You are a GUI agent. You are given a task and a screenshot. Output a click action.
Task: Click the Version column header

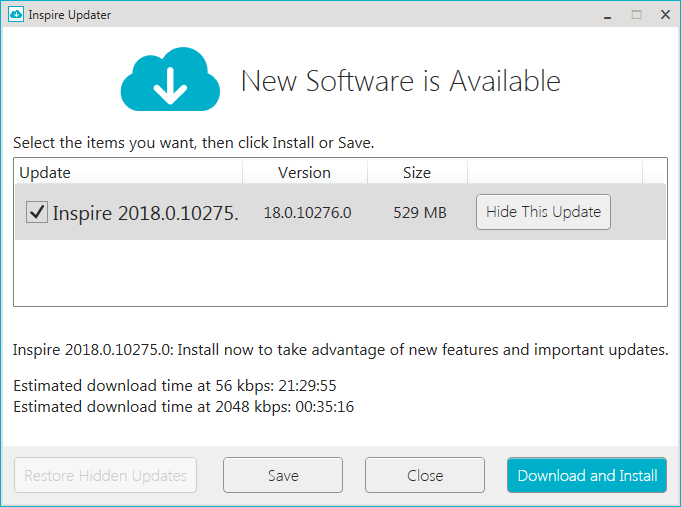(305, 172)
